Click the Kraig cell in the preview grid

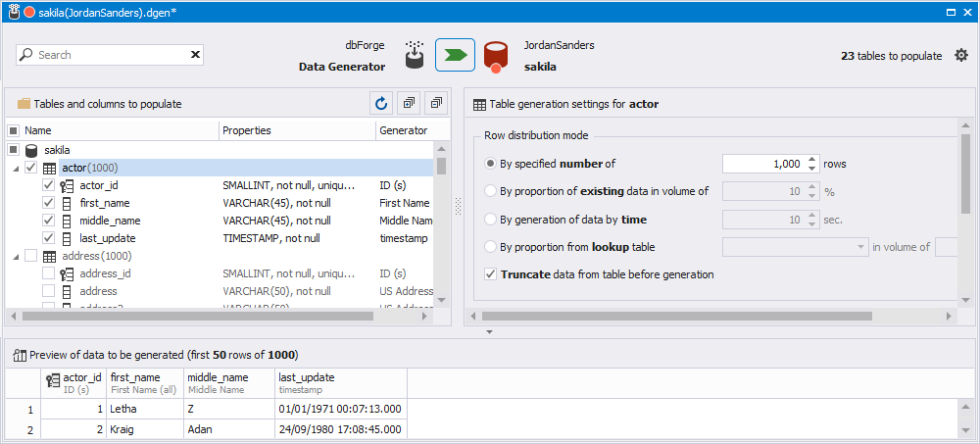(x=145, y=430)
